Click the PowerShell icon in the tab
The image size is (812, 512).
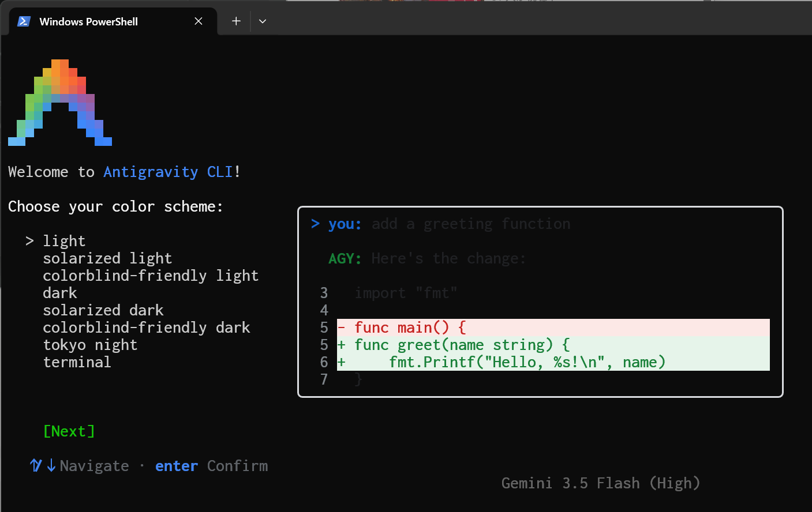pos(24,21)
